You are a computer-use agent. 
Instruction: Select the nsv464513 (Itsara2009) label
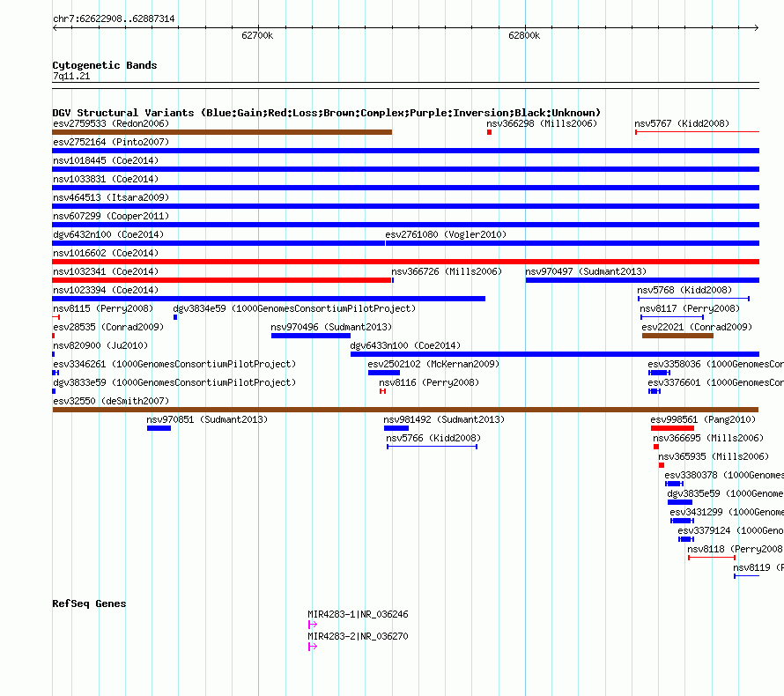tap(111, 197)
